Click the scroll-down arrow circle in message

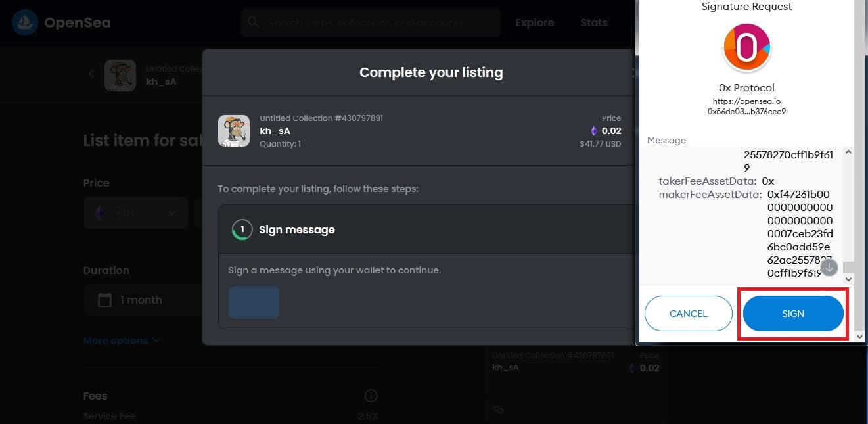(x=829, y=267)
